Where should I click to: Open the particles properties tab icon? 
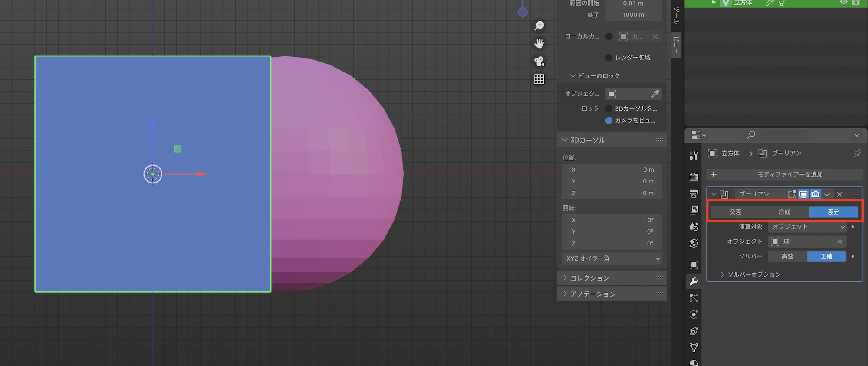tap(694, 298)
